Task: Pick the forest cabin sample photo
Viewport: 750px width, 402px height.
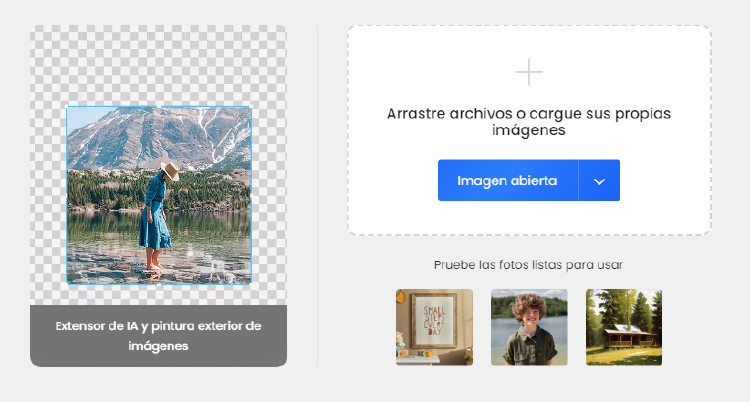Action: pos(623,327)
